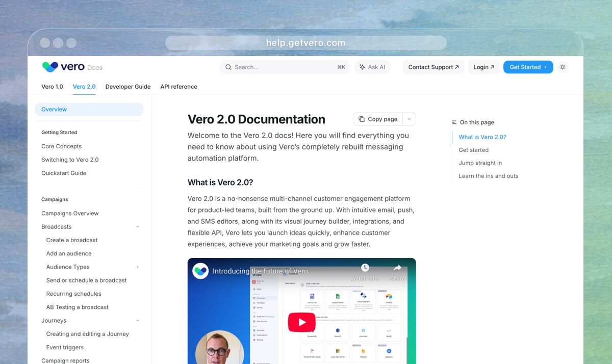Toggle the light/dark theme switch

coord(563,67)
